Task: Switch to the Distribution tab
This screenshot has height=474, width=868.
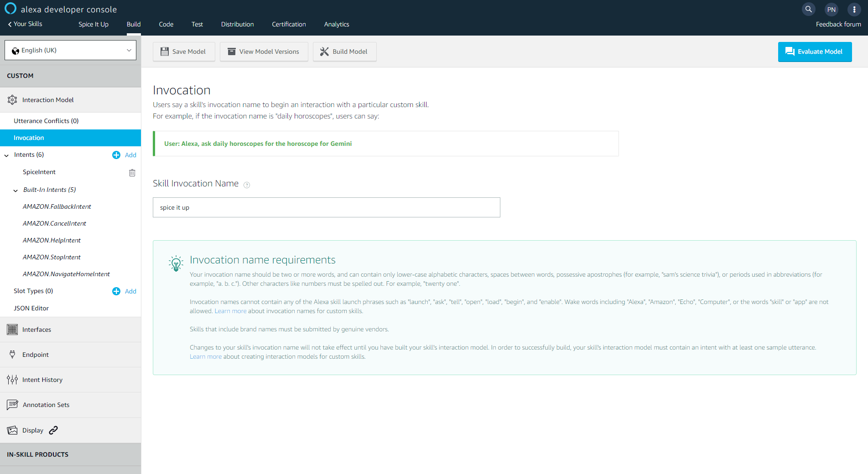Action: 237,24
